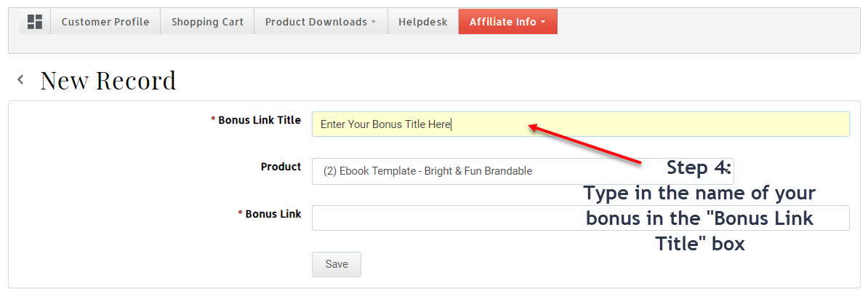Go back using chevron beside New Record
The height and width of the screenshot is (294, 868).
(20, 80)
